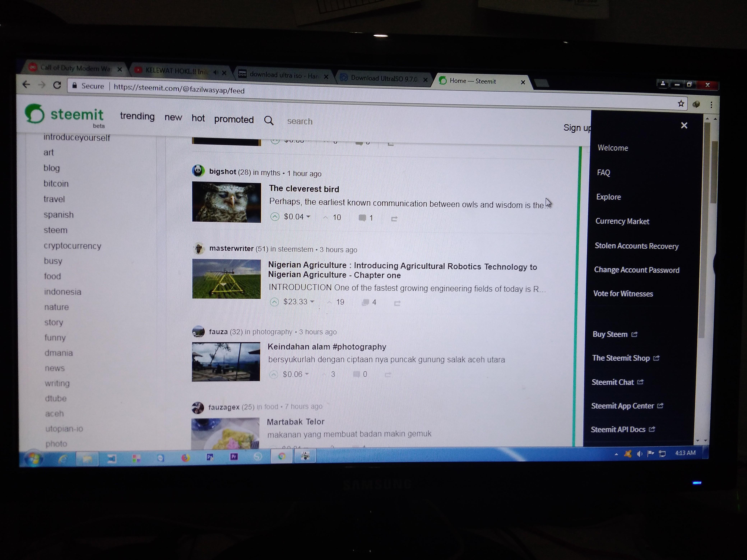Open Welcome in side menu
The height and width of the screenshot is (560, 747).
tap(613, 148)
